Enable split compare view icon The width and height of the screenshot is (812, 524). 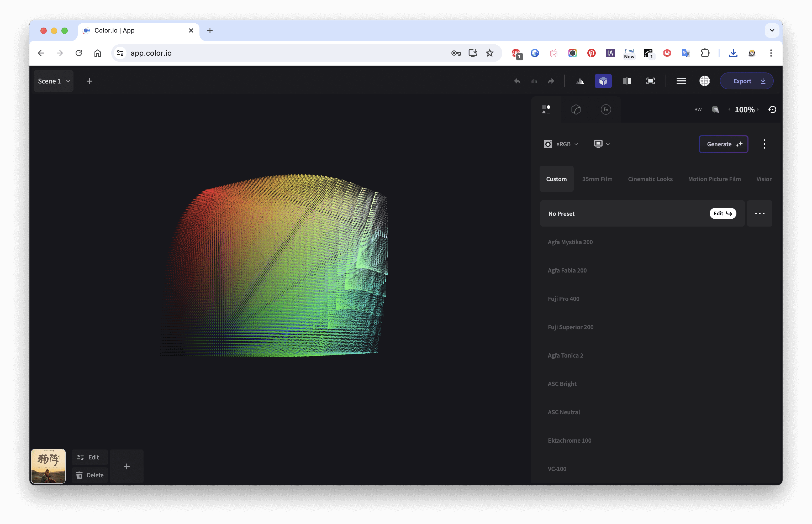(627, 81)
